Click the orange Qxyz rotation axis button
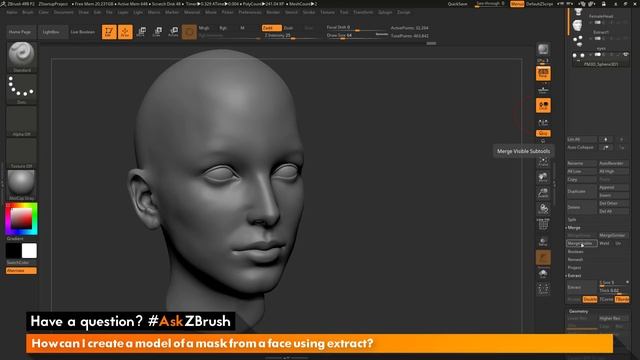This screenshot has height=360, width=640. coord(543,133)
